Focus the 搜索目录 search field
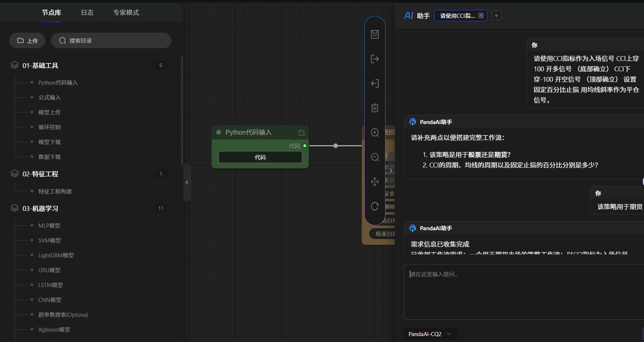Viewport: 644px width, 342px height. point(111,40)
